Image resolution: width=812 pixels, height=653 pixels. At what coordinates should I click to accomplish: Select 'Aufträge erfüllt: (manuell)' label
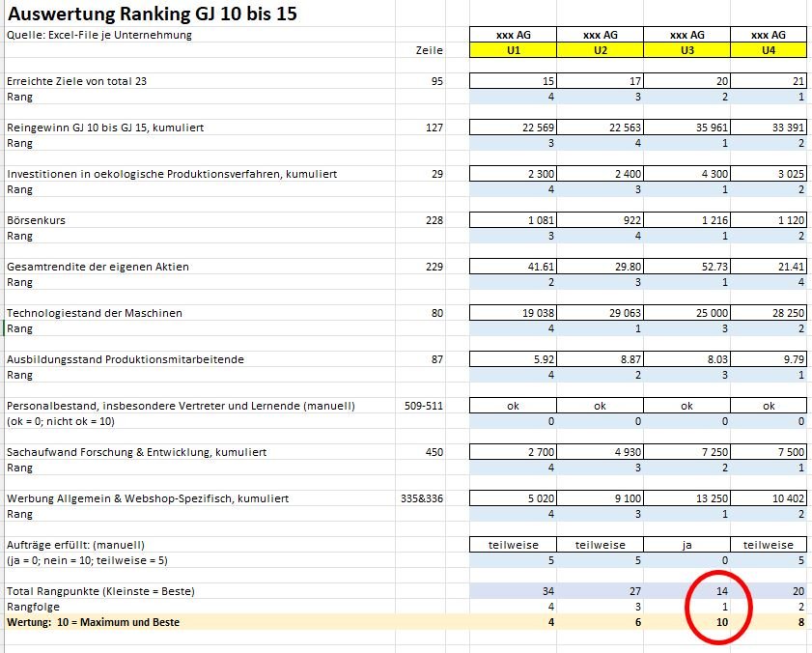pos(75,545)
